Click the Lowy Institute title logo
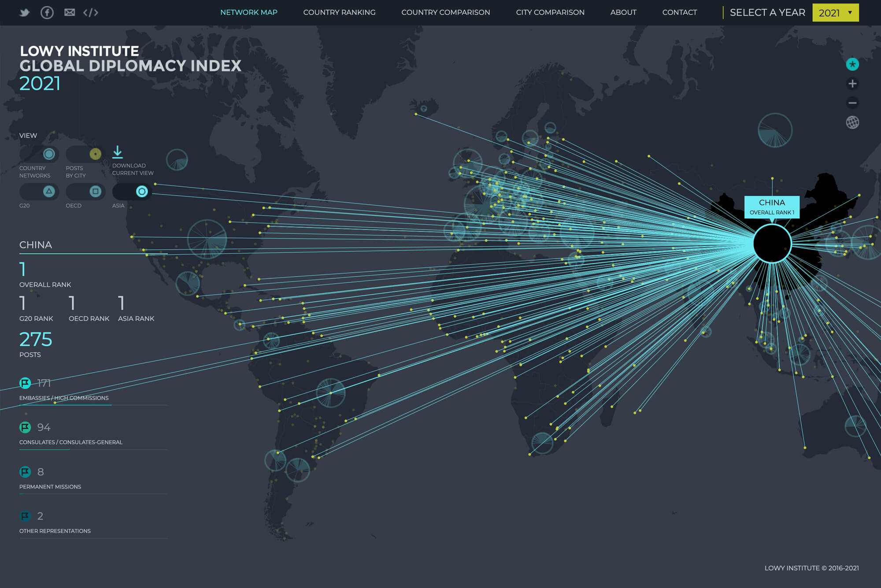The image size is (881, 588). (79, 51)
